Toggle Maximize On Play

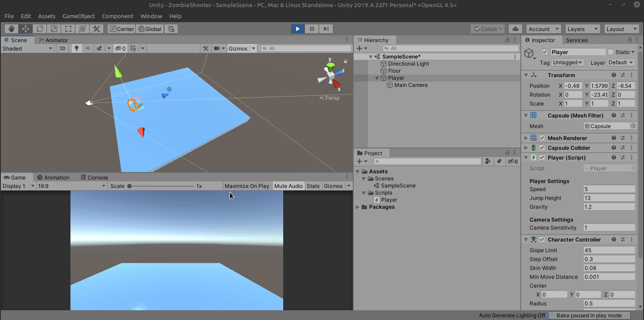pyautogui.click(x=247, y=186)
